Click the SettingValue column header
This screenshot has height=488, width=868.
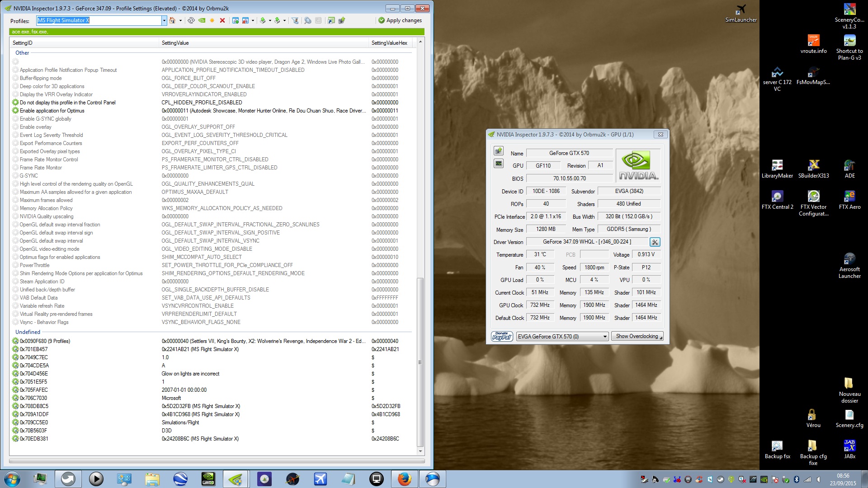tap(264, 43)
